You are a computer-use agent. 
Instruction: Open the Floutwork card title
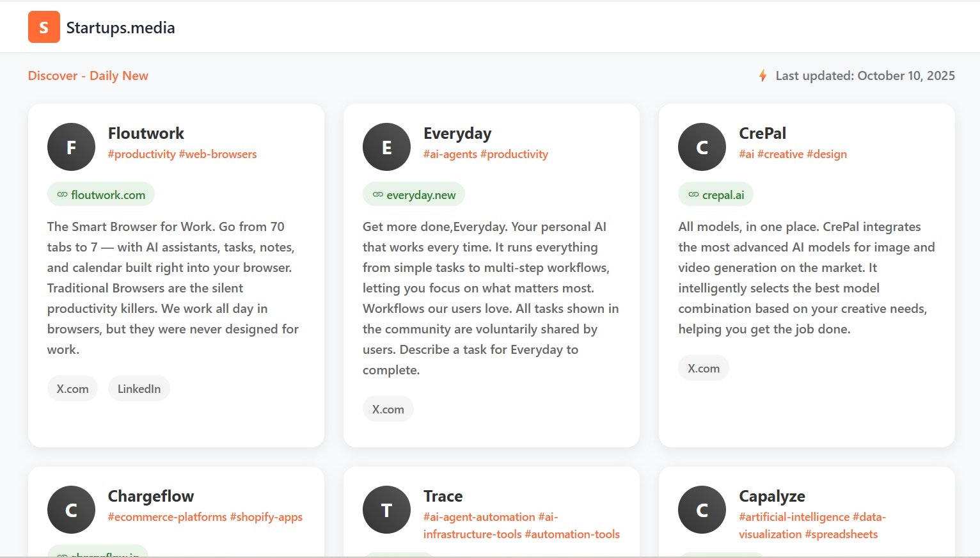(146, 133)
